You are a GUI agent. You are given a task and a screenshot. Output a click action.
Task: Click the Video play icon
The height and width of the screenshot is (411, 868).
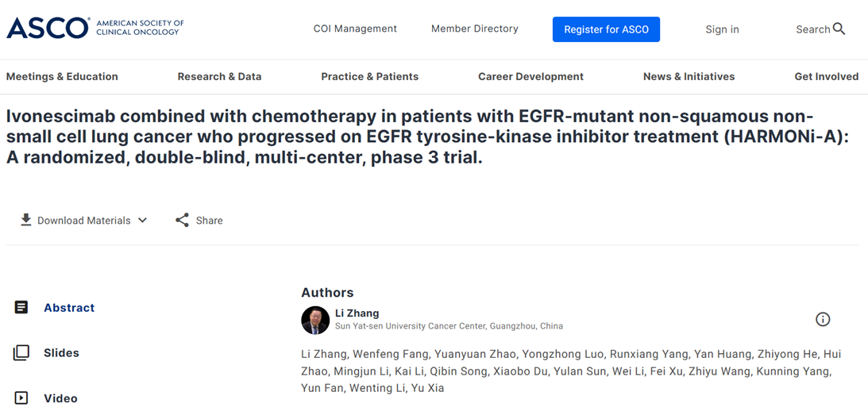[21, 398]
